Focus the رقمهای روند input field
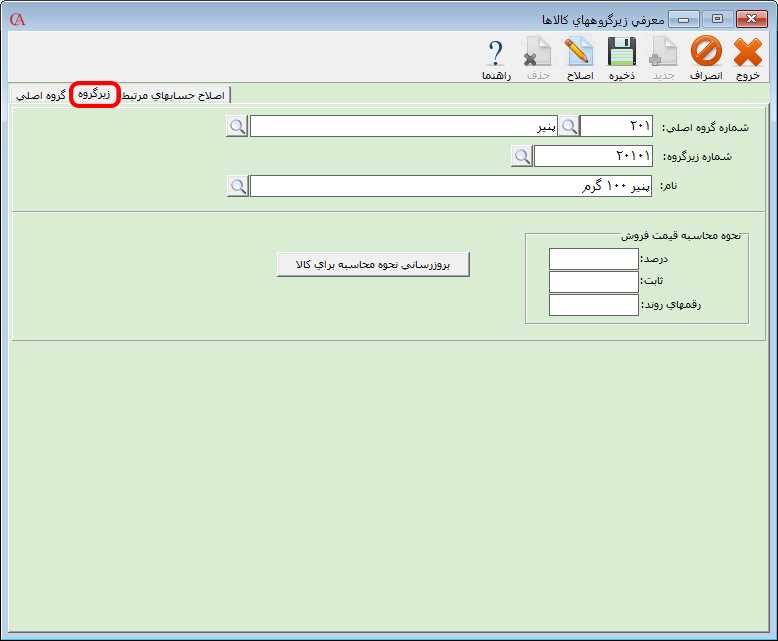The height and width of the screenshot is (641, 778). 593,305
